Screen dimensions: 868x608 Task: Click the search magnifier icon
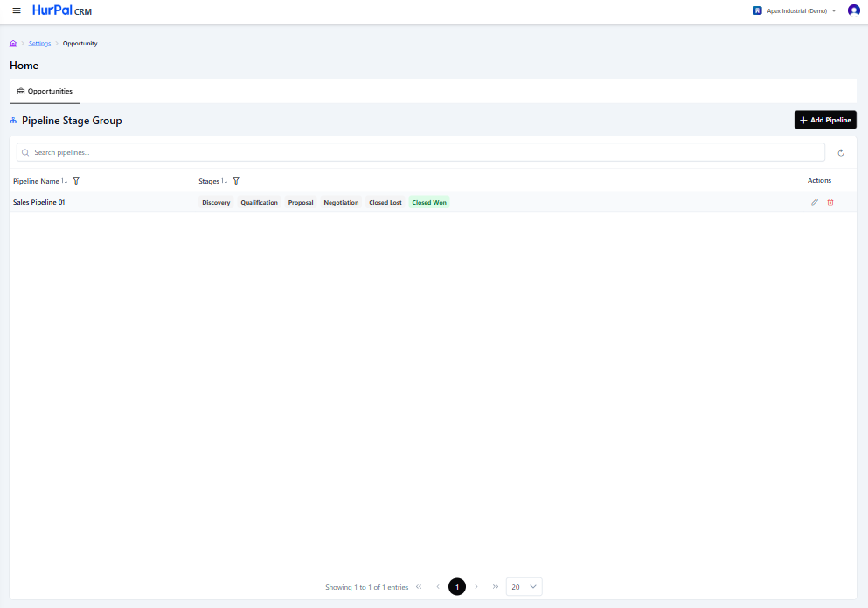tap(25, 152)
